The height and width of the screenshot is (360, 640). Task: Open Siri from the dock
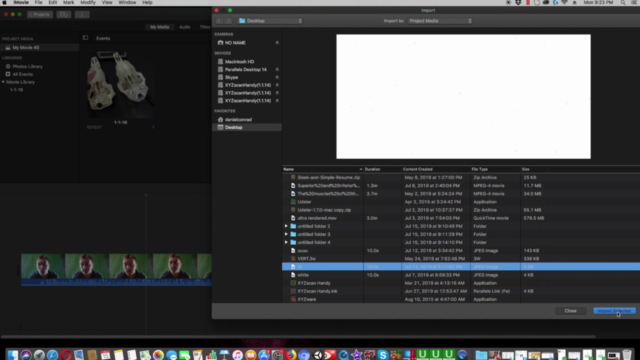pyautogui.click(x=26, y=355)
